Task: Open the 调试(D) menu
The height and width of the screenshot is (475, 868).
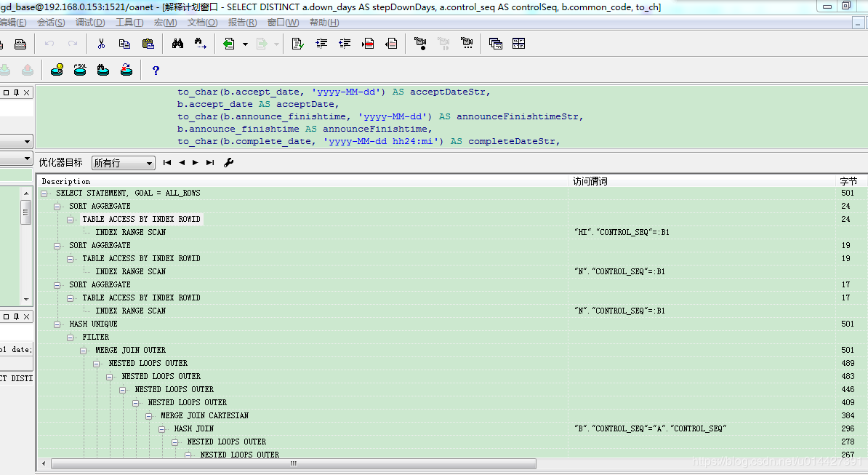Action: click(90, 23)
